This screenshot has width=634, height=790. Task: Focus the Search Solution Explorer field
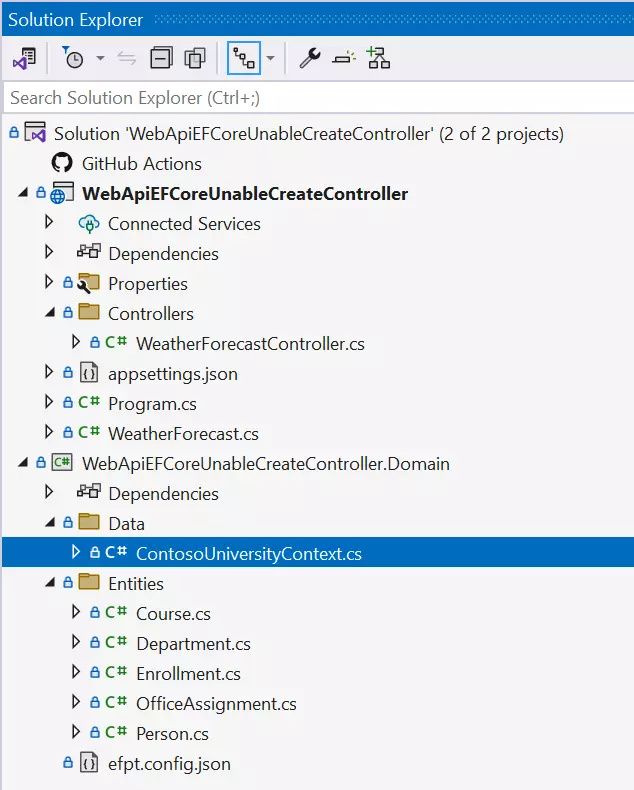(x=318, y=98)
